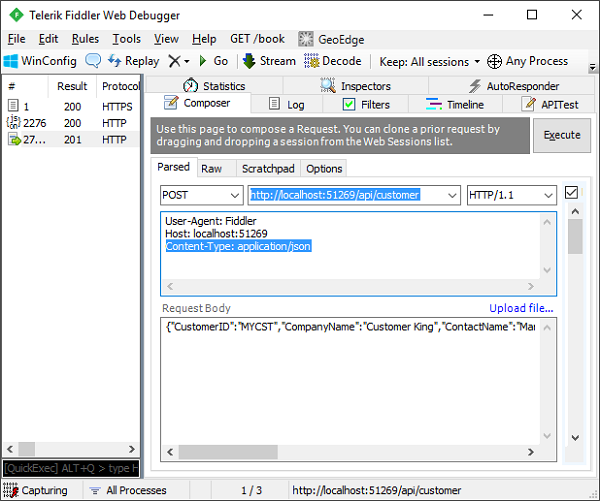
Task: Open the Tools menu
Action: click(x=126, y=39)
